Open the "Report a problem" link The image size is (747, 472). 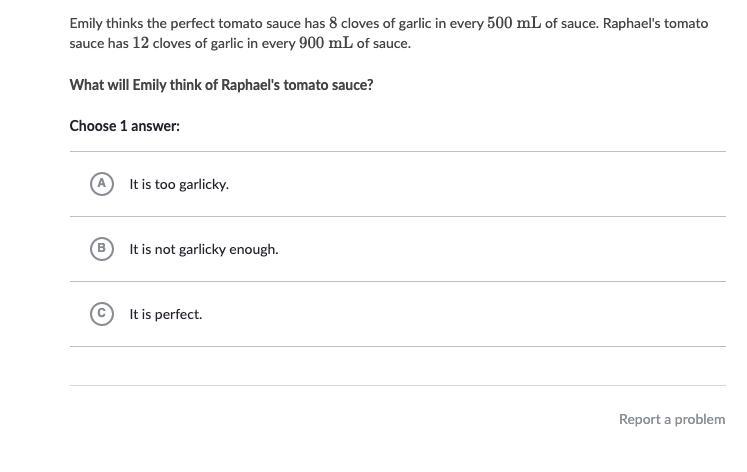[672, 420]
